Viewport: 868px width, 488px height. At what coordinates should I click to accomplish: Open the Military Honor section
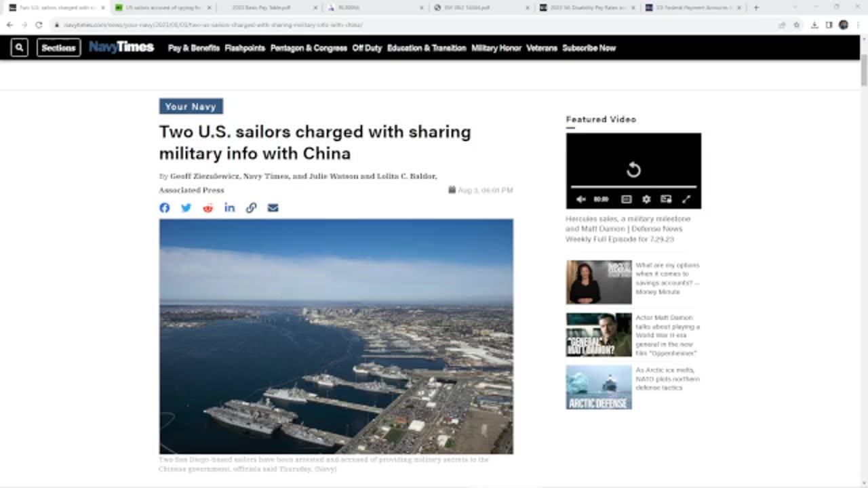click(x=496, y=48)
